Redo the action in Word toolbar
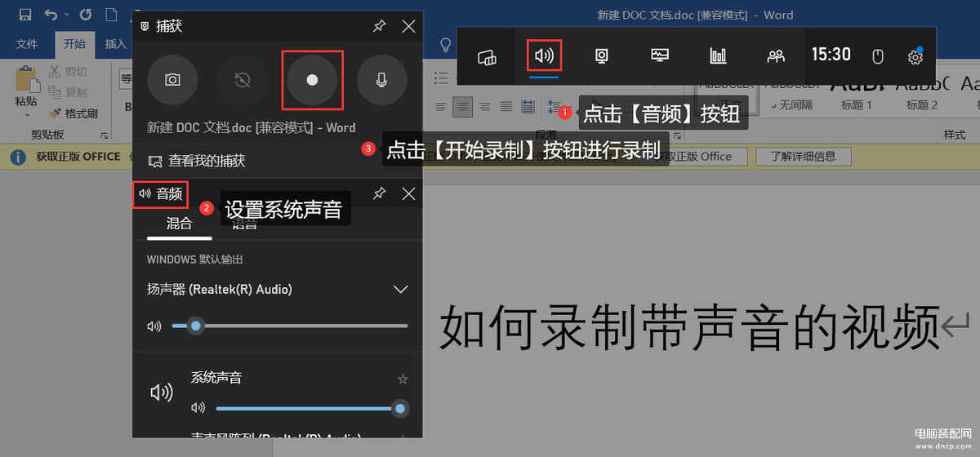Image resolution: width=980 pixels, height=457 pixels. point(87,15)
